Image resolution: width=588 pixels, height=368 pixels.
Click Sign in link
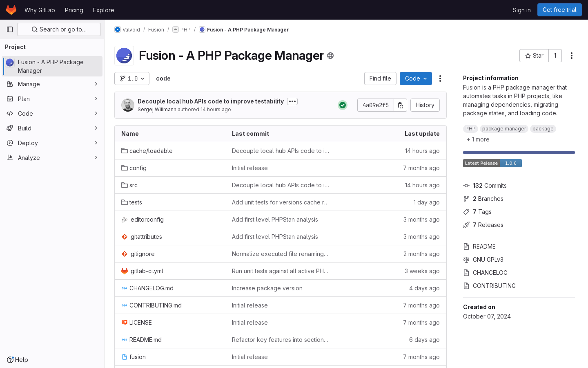[522, 10]
